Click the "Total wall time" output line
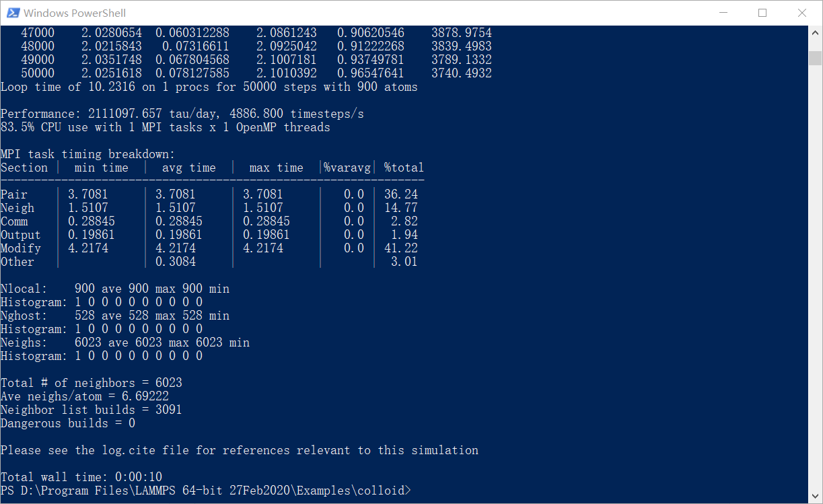This screenshot has height=504, width=823. click(81, 477)
